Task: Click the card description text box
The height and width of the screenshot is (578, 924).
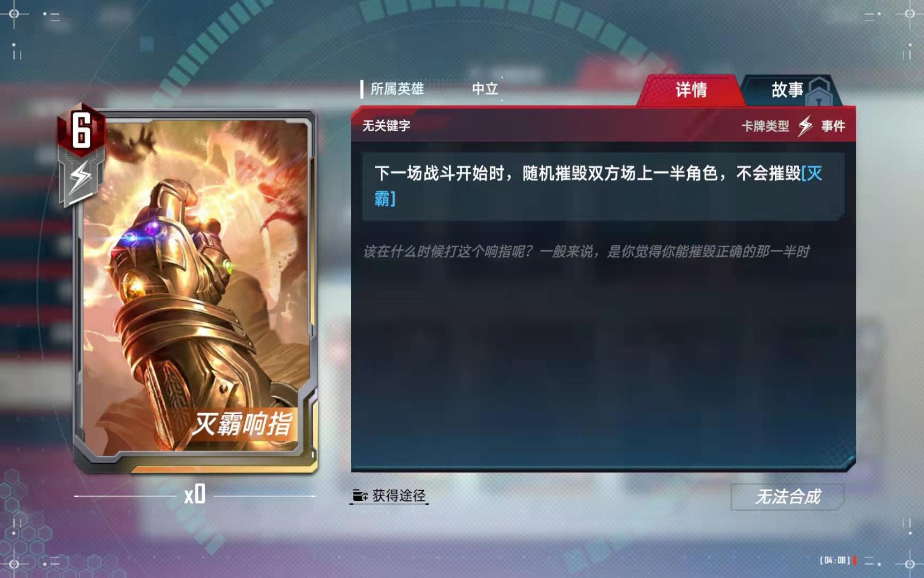Action: [603, 186]
